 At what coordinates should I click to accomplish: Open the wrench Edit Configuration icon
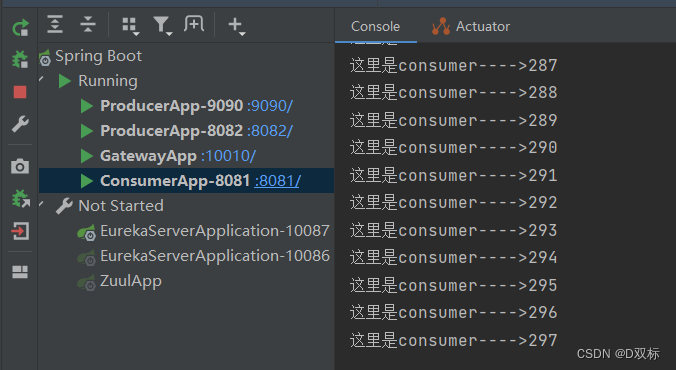tap(20, 124)
